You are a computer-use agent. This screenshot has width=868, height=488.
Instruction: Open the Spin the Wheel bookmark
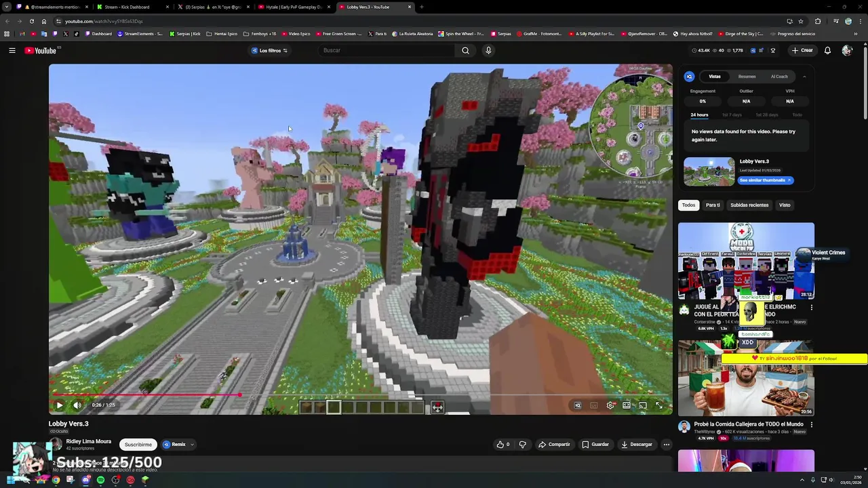coord(461,33)
